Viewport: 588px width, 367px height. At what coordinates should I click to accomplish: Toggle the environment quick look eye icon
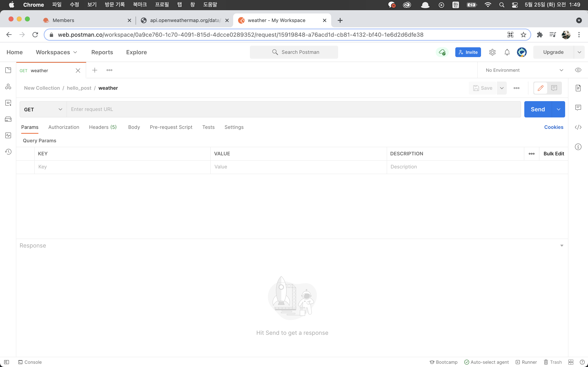578,70
